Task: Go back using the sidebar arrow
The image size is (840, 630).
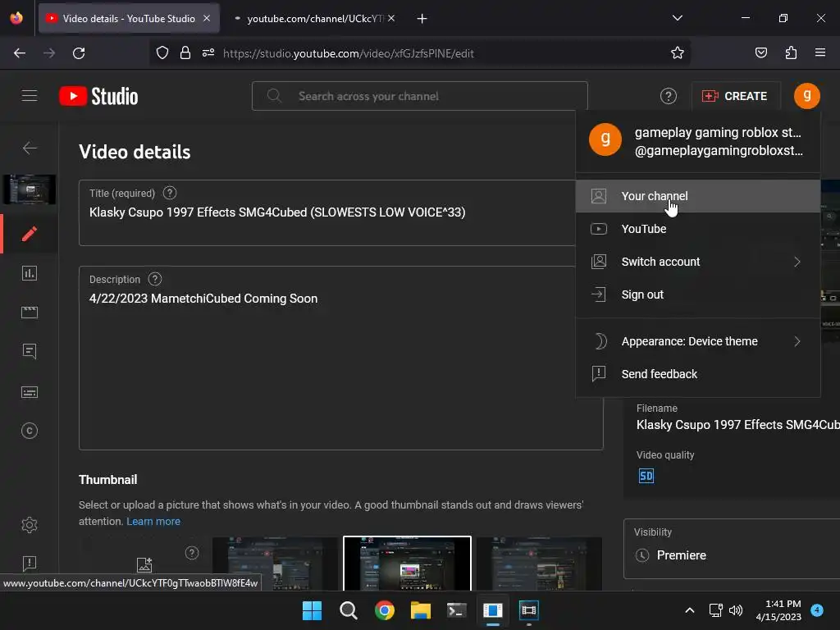Action: [x=30, y=148]
